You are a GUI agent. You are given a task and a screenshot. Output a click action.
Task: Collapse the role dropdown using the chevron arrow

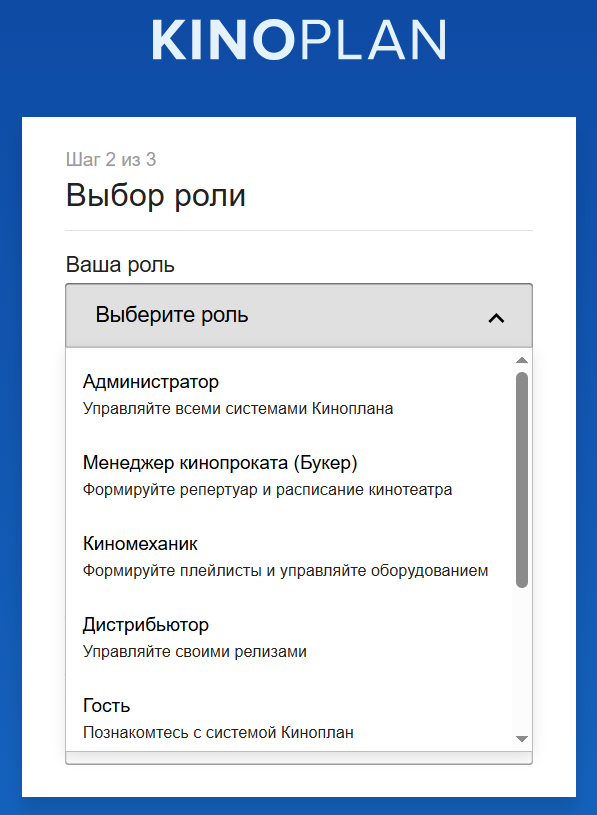496,318
